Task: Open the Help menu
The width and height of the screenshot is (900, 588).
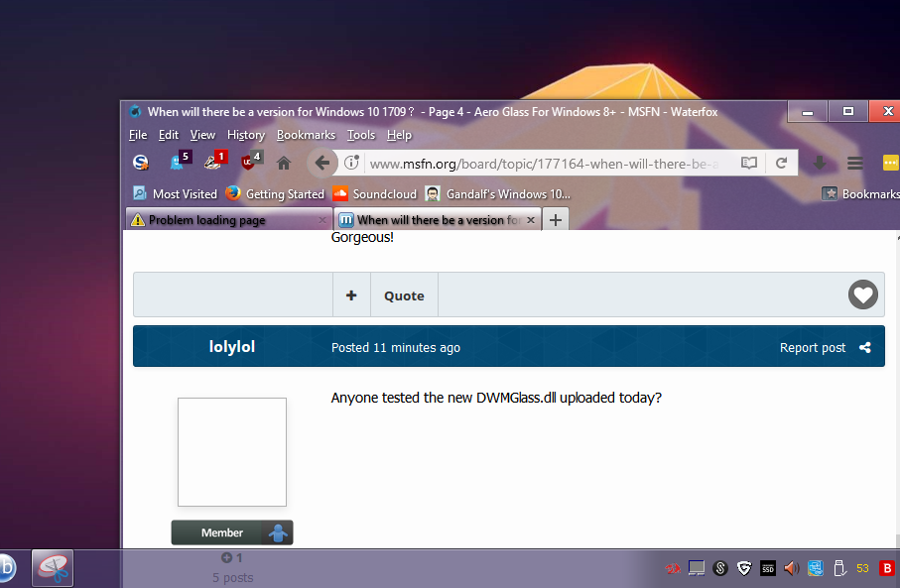Action: point(399,135)
